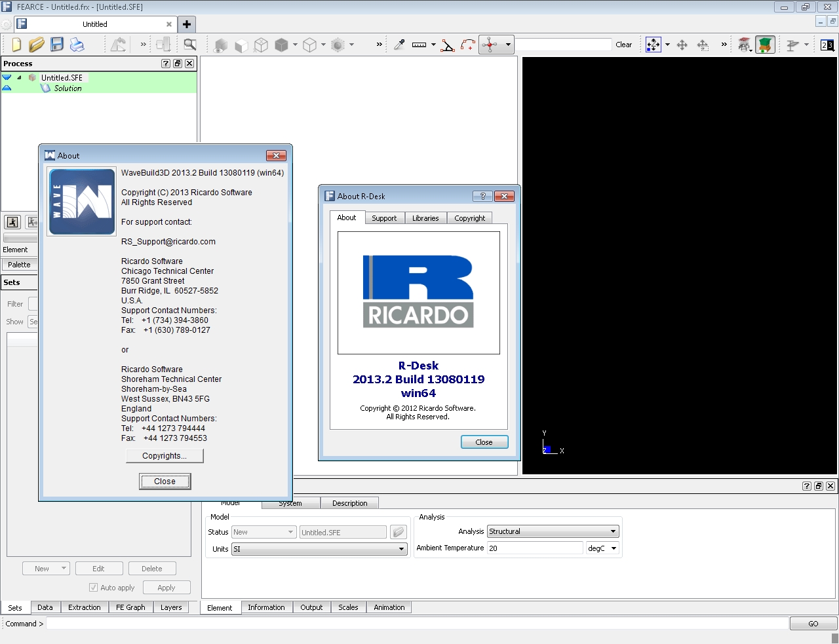The height and width of the screenshot is (644, 839).
Task: Open a file with the folder icon
Action: 37,45
